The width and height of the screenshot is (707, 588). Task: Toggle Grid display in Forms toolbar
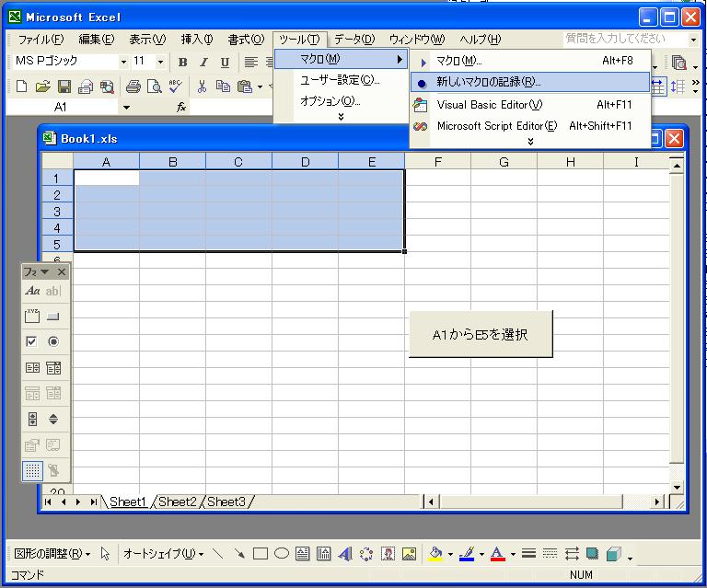tap(32, 471)
